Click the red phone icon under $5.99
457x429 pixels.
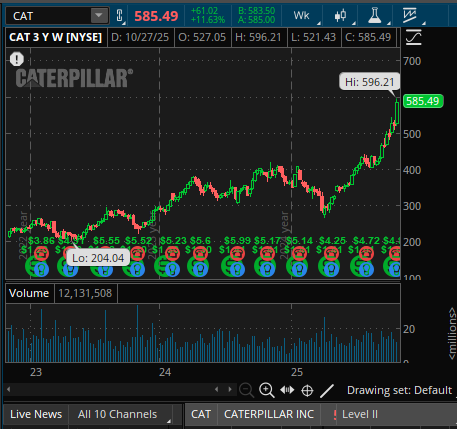coord(237,254)
